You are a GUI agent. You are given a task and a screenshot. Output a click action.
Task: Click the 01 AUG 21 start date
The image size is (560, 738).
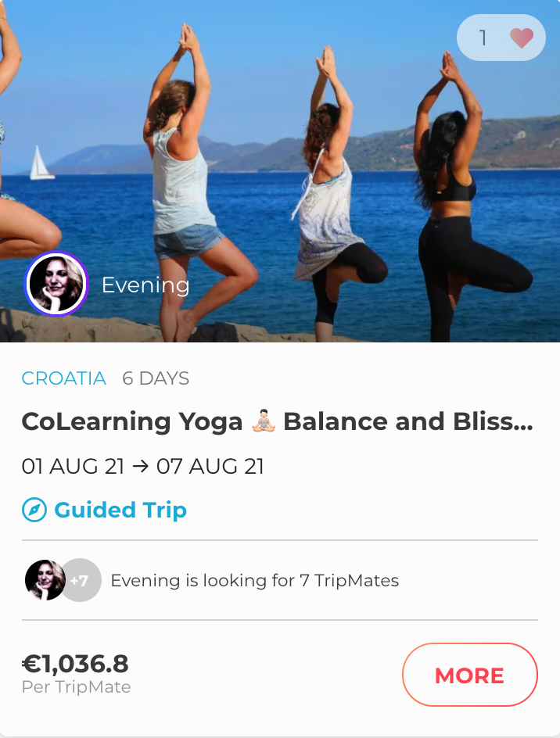73,467
